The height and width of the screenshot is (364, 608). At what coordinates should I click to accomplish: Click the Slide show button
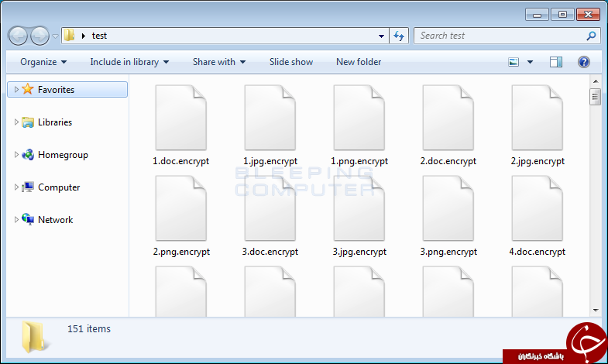point(291,62)
